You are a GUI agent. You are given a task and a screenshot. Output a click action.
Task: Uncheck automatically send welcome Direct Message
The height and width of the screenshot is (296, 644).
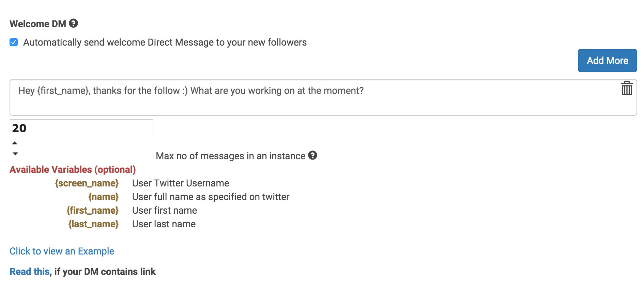click(x=14, y=42)
